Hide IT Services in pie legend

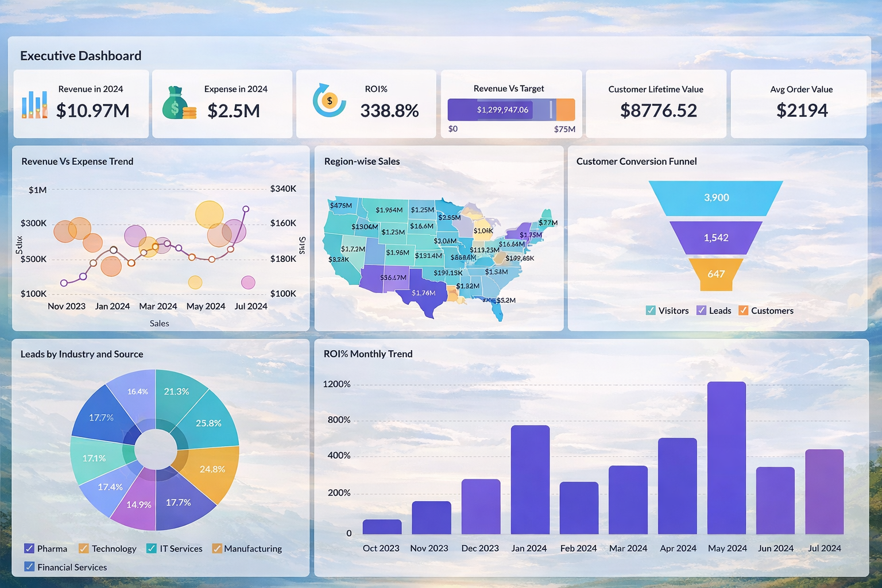(152, 548)
